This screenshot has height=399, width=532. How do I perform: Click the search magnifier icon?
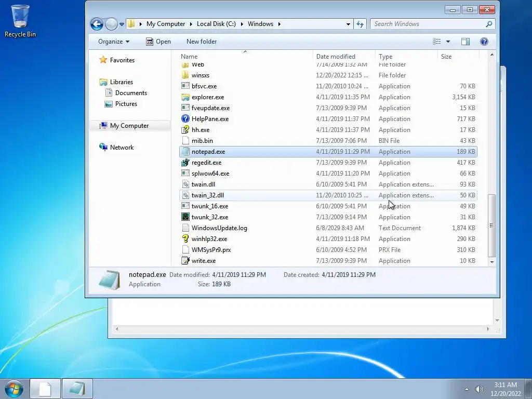pyautogui.click(x=489, y=24)
